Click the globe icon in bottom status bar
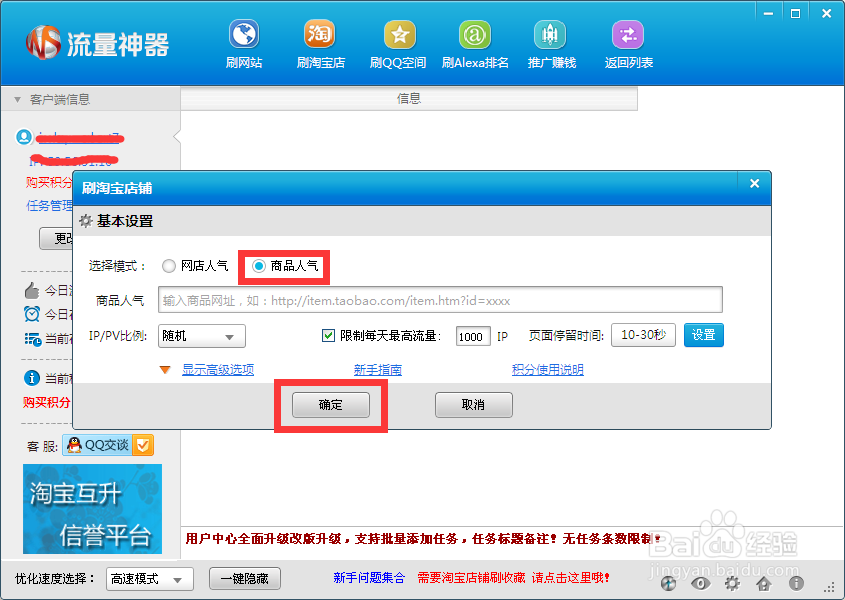Screen dimensions: 845x600 (668, 583)
